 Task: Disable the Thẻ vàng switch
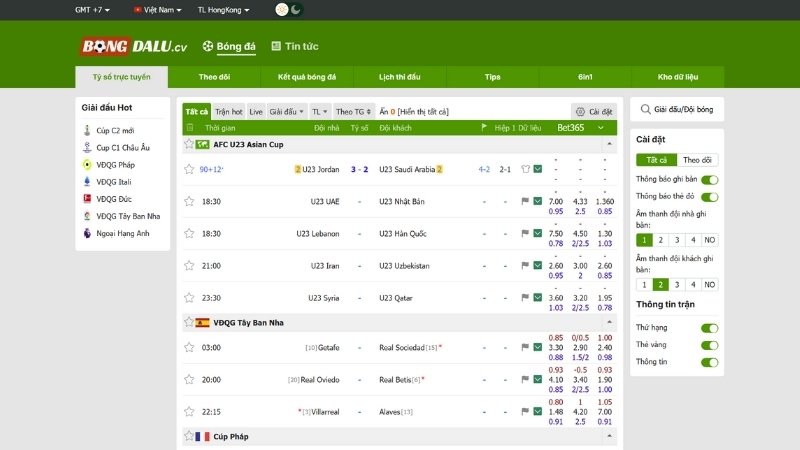[x=709, y=345]
